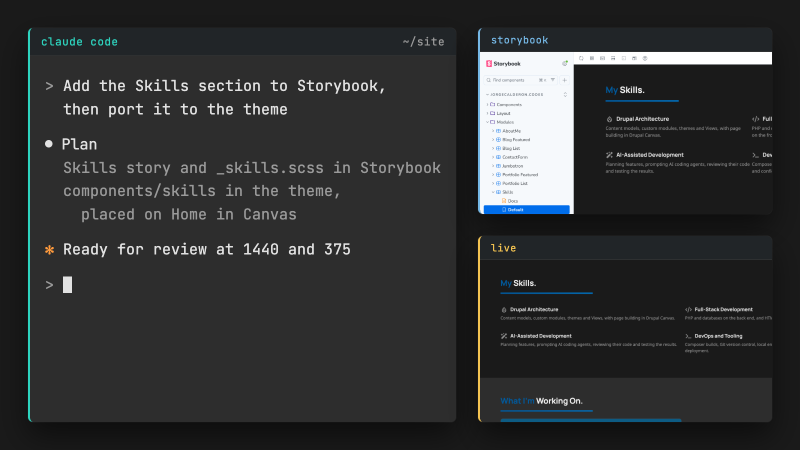Click the AI wand icon in storybook preview
The height and width of the screenshot is (450, 800).
pos(609,155)
